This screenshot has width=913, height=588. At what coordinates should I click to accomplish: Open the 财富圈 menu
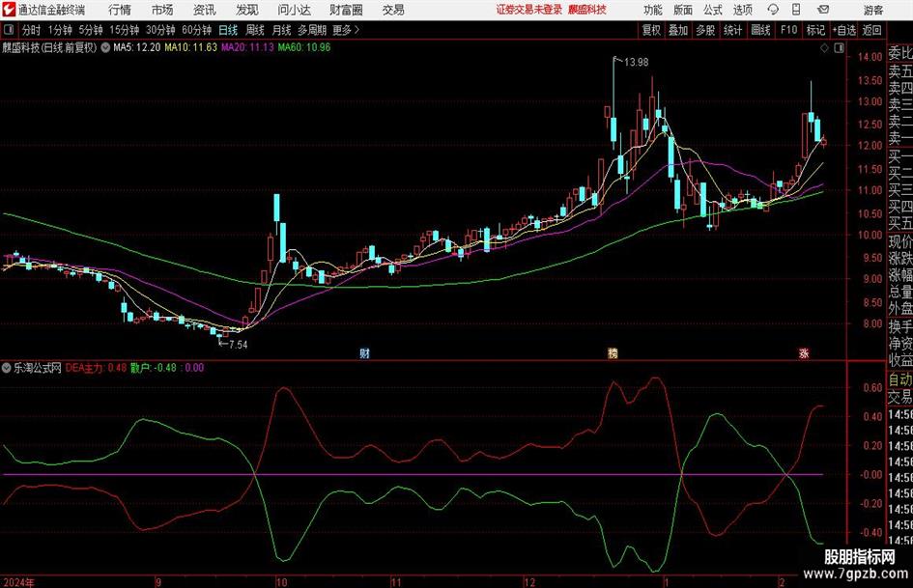click(x=346, y=10)
